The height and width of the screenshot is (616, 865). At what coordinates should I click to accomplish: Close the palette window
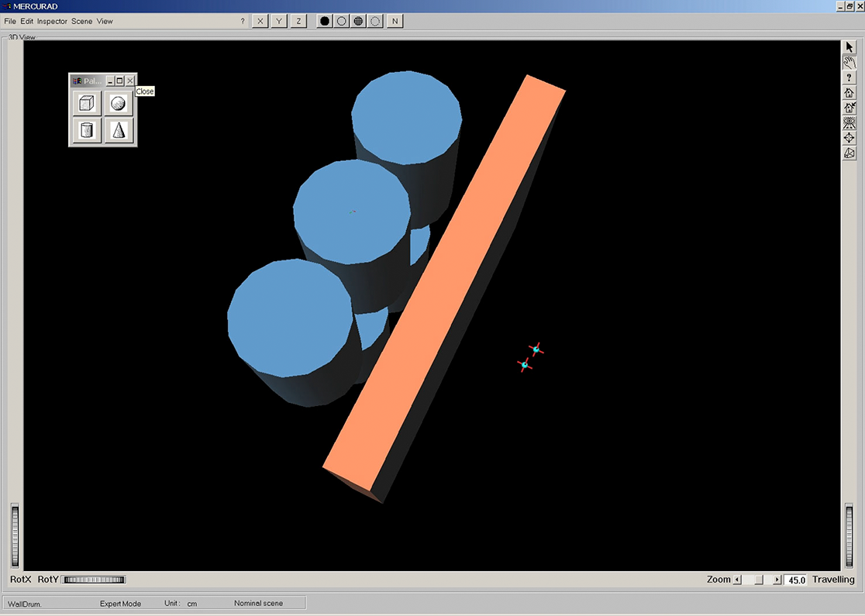click(x=129, y=81)
